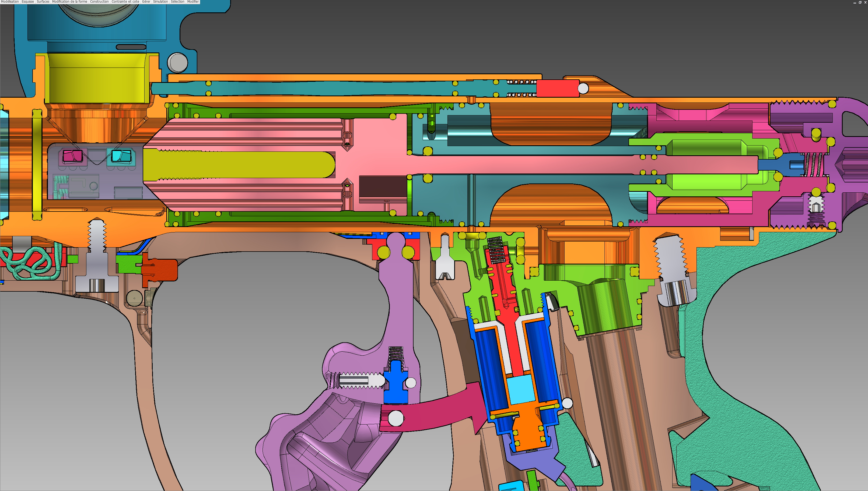Open the Sélection menu
This screenshot has width=868, height=491.
tap(177, 2)
